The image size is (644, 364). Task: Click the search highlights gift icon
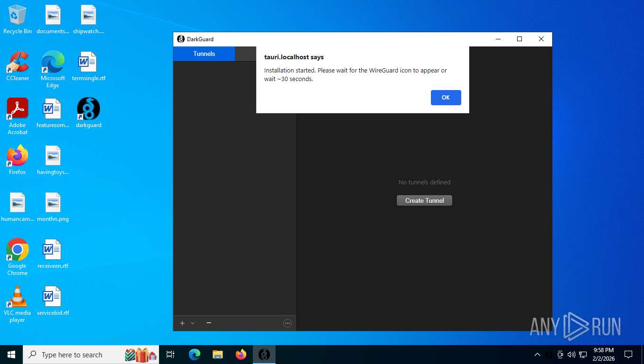click(x=141, y=355)
